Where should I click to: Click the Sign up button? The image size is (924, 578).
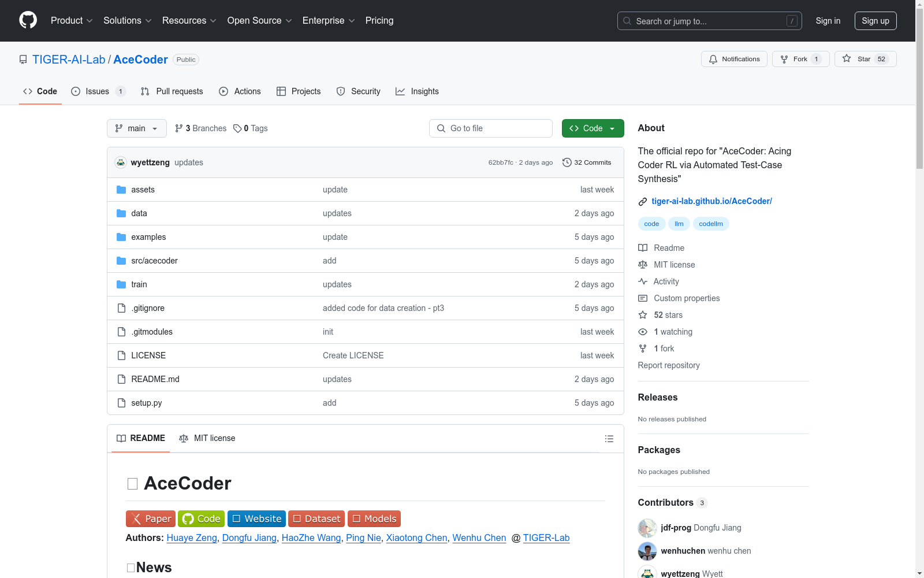point(875,21)
